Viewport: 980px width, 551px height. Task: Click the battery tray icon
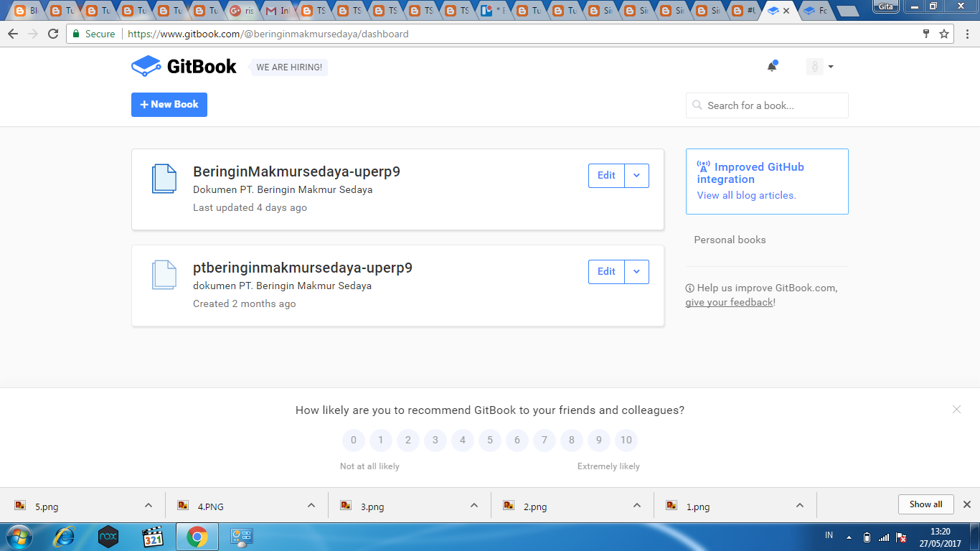coord(867,537)
